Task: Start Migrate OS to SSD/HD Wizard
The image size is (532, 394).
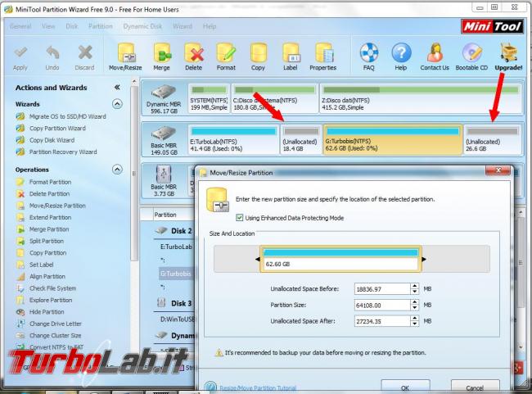Action: [x=67, y=116]
